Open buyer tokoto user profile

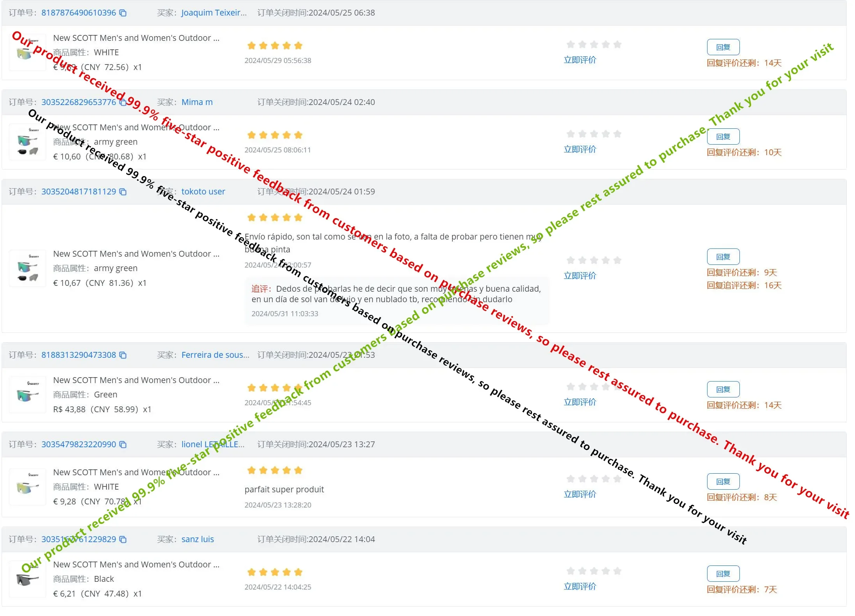point(203,192)
